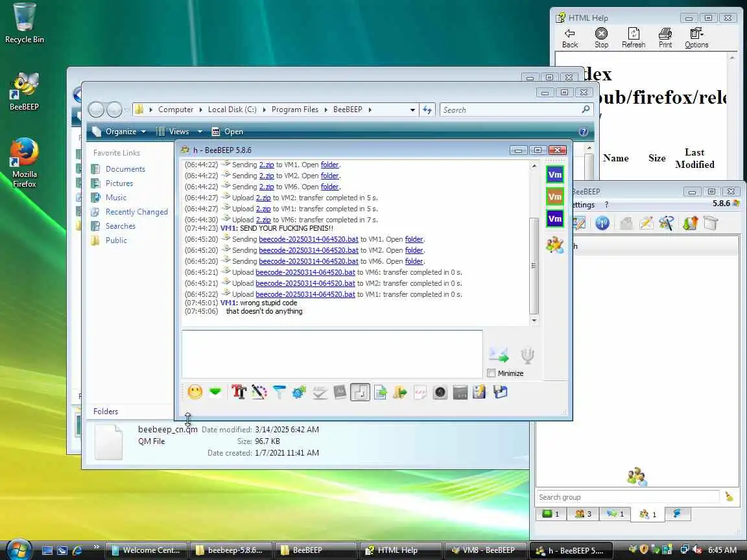This screenshot has height=560, width=747.
Task: Switch to the last blue pin tab
Action: [x=676, y=513]
